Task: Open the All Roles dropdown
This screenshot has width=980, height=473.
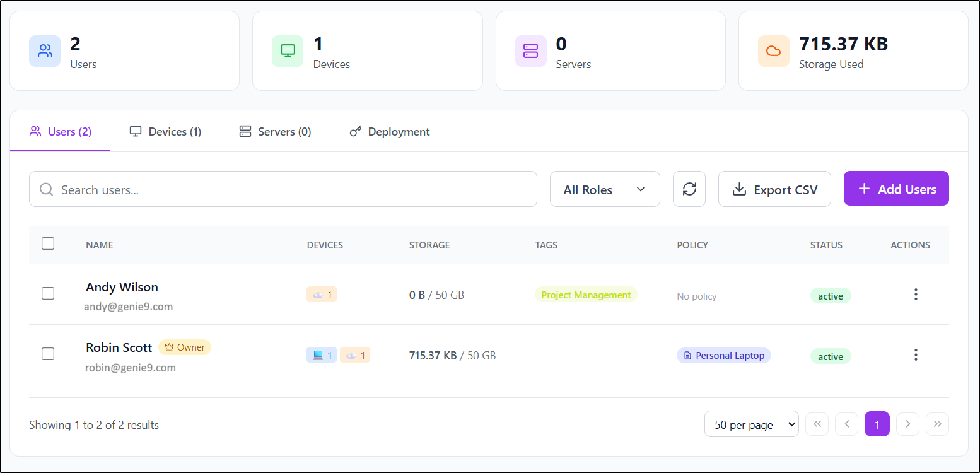Action: (x=604, y=189)
